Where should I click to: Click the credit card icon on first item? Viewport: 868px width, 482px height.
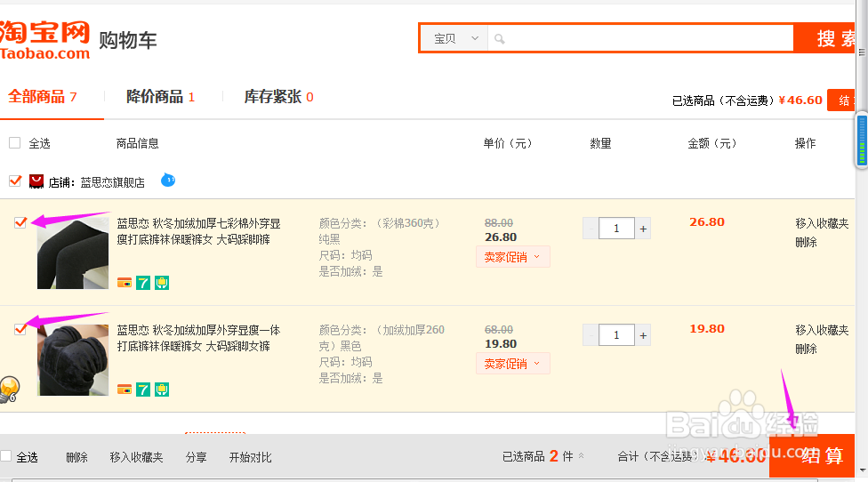tap(125, 283)
